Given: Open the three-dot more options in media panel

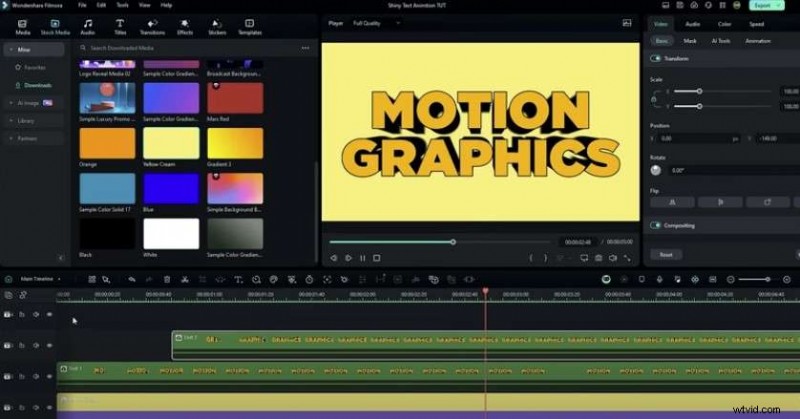Looking at the screenshot, I should (x=305, y=48).
